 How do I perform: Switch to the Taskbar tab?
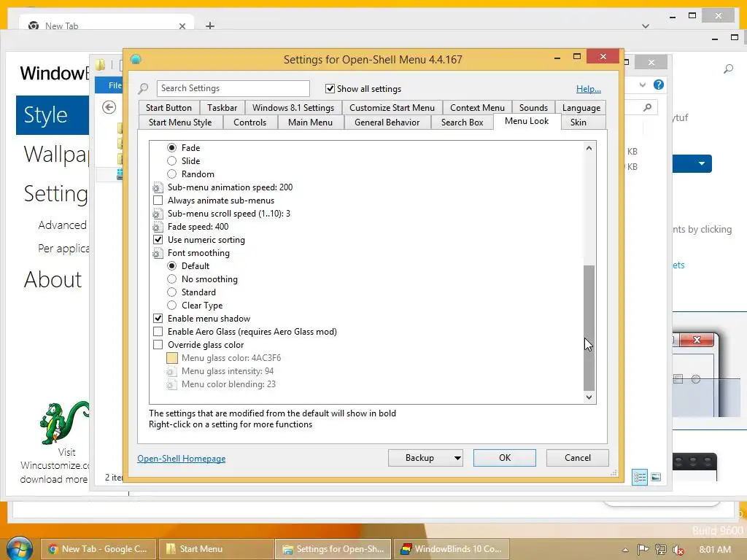tap(222, 108)
